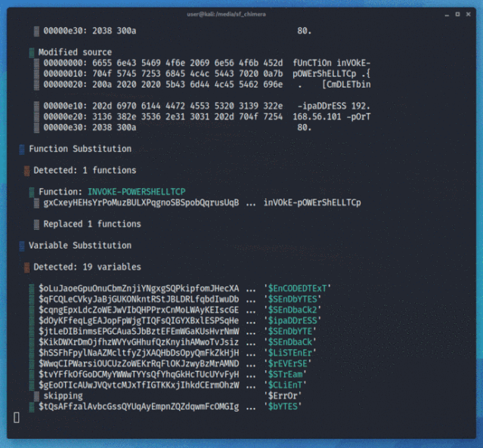This screenshot has width=483, height=448.
Task: Click the $cqngEpxLdcZoWEJwVIbQHPPrxCnMoLWAyKEIscGE variable
Action: click(138, 310)
